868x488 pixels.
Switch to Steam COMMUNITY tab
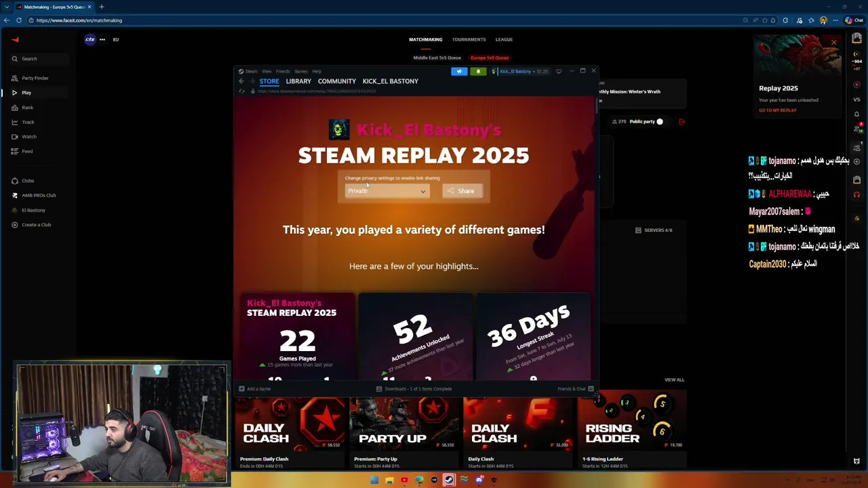pyautogui.click(x=337, y=81)
